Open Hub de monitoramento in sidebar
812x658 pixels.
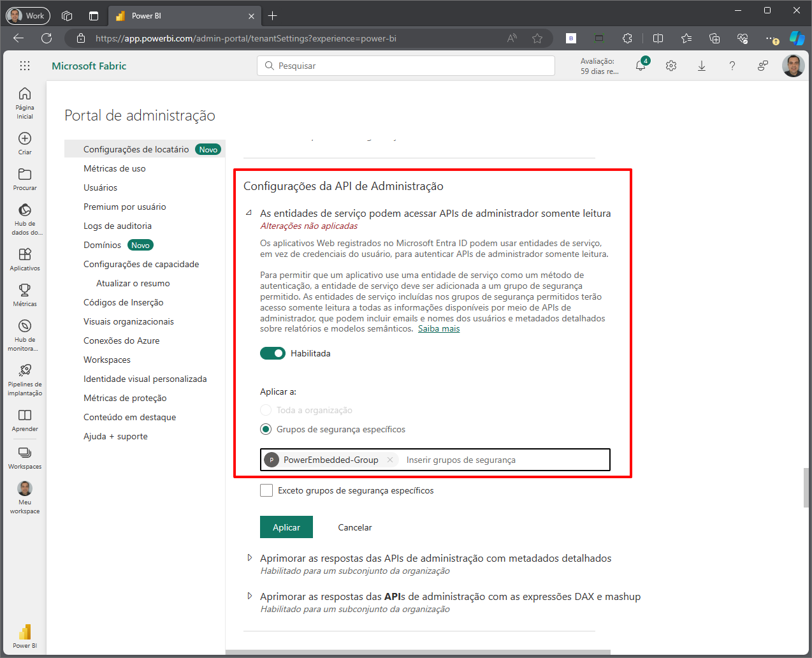pos(25,335)
